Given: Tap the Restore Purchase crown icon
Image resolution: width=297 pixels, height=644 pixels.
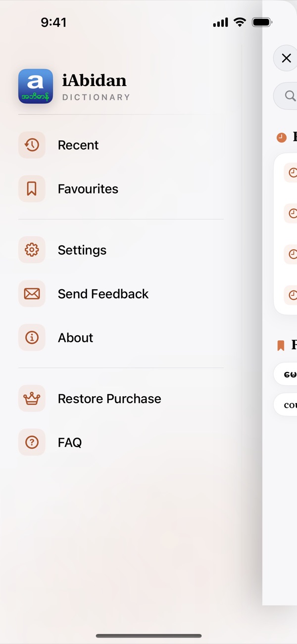Looking at the screenshot, I should [x=32, y=399].
